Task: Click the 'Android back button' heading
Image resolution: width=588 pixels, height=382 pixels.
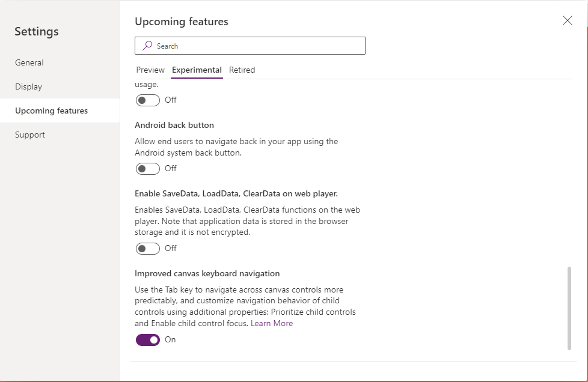Action: 174,125
